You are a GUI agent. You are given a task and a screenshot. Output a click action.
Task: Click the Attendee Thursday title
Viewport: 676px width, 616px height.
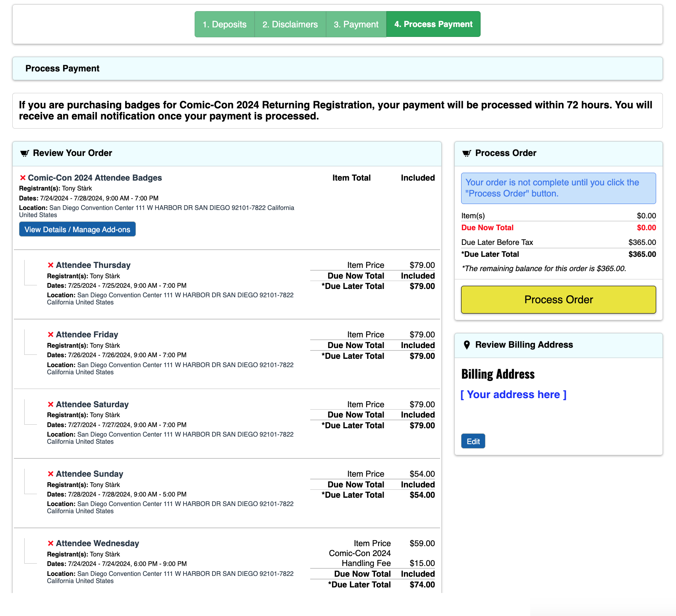tap(93, 265)
